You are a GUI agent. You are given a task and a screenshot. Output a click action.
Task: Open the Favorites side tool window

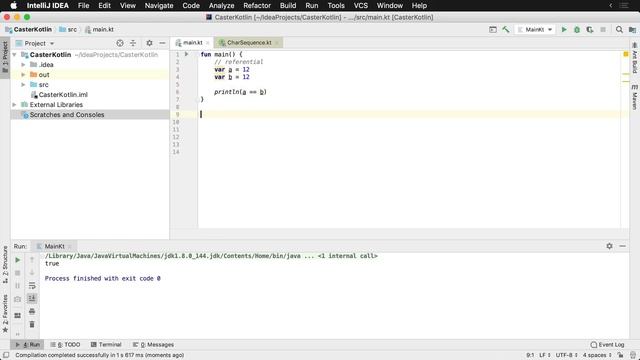[x=5, y=313]
